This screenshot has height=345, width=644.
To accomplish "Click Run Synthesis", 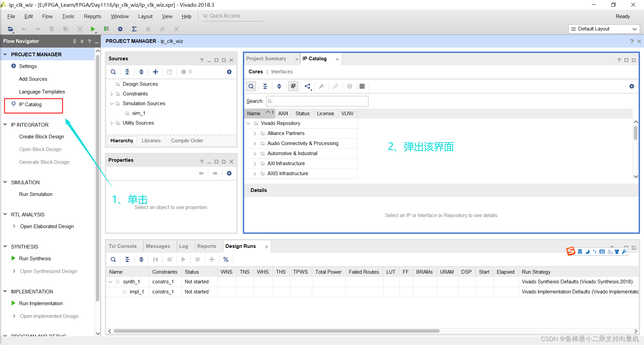I will [35, 259].
